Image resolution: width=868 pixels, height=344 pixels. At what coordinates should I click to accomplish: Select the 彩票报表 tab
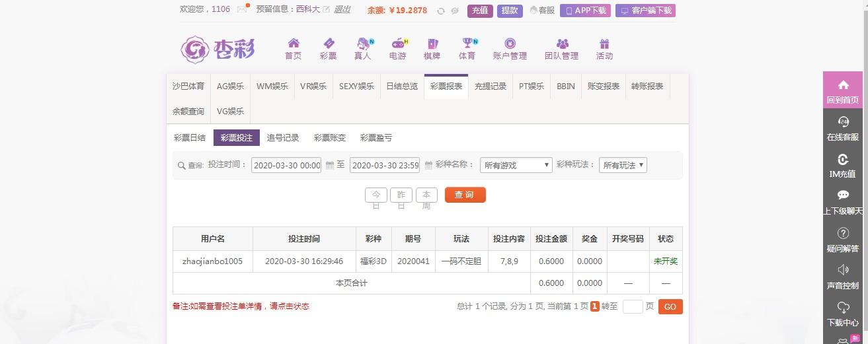(446, 86)
